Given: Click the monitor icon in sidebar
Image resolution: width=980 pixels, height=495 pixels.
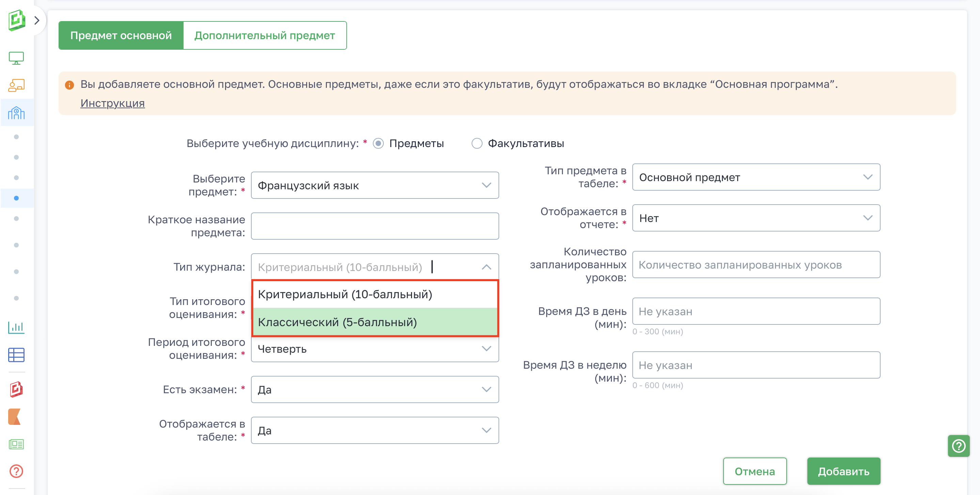Looking at the screenshot, I should [16, 58].
